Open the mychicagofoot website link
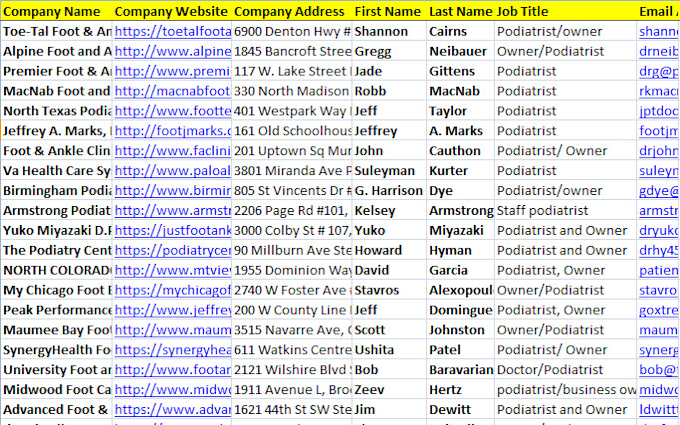 click(x=173, y=290)
